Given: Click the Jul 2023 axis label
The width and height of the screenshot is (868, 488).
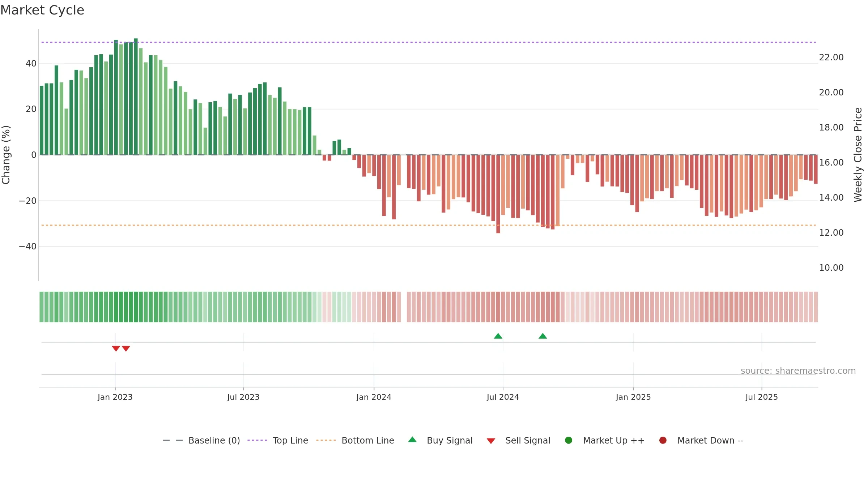Looking at the screenshot, I should pyautogui.click(x=243, y=397).
